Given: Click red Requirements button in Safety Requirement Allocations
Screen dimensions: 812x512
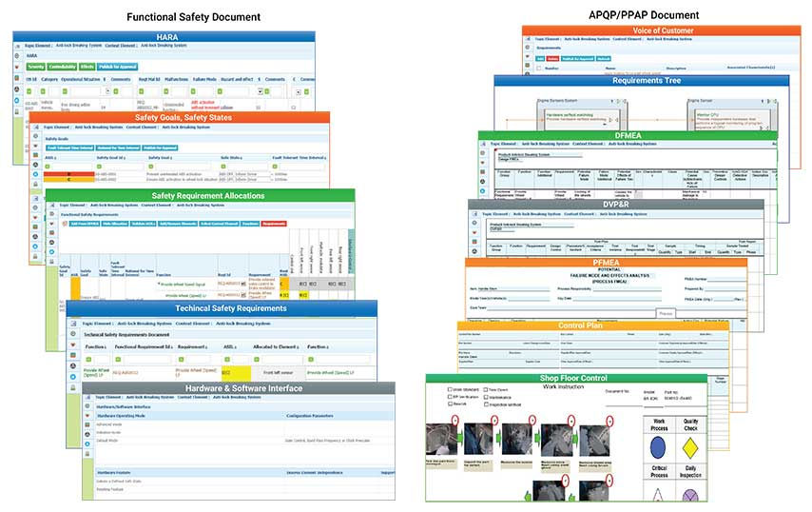Looking at the screenshot, I should [274, 224].
